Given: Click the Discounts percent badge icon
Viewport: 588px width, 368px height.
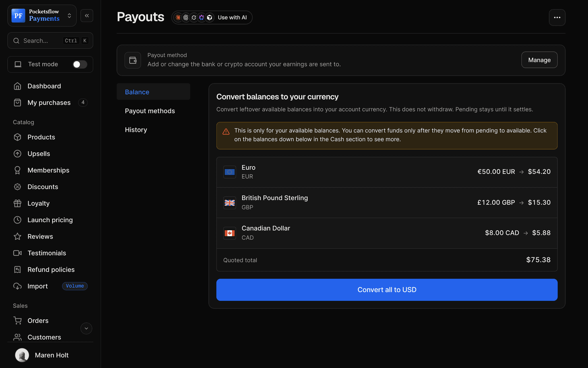Looking at the screenshot, I should click(18, 187).
